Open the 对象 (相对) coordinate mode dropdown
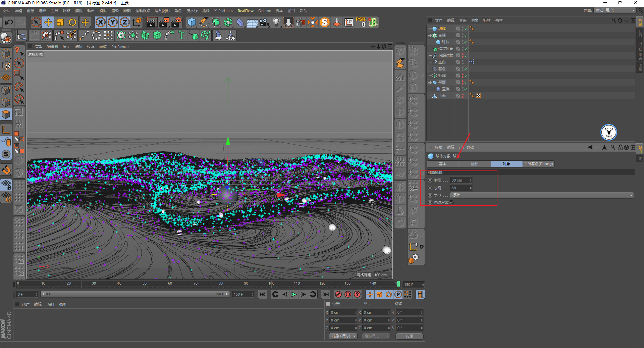This screenshot has height=348, width=644. tap(343, 336)
